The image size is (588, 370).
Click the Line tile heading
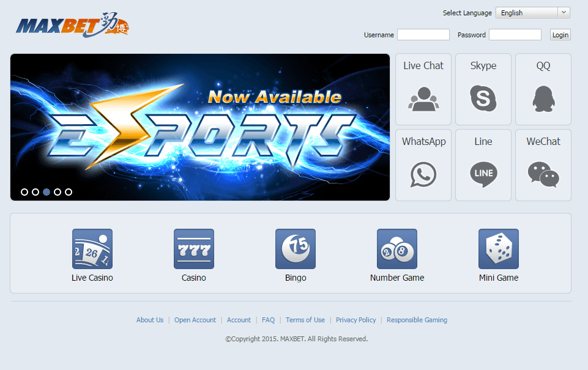click(483, 141)
